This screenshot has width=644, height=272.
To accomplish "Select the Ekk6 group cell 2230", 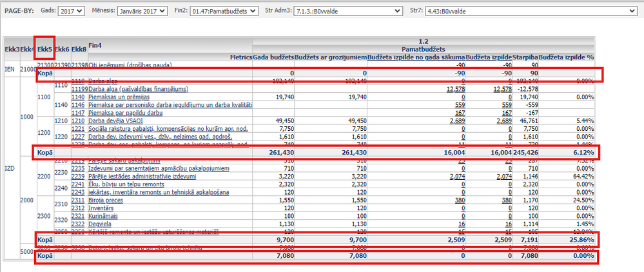I will [x=63, y=172].
